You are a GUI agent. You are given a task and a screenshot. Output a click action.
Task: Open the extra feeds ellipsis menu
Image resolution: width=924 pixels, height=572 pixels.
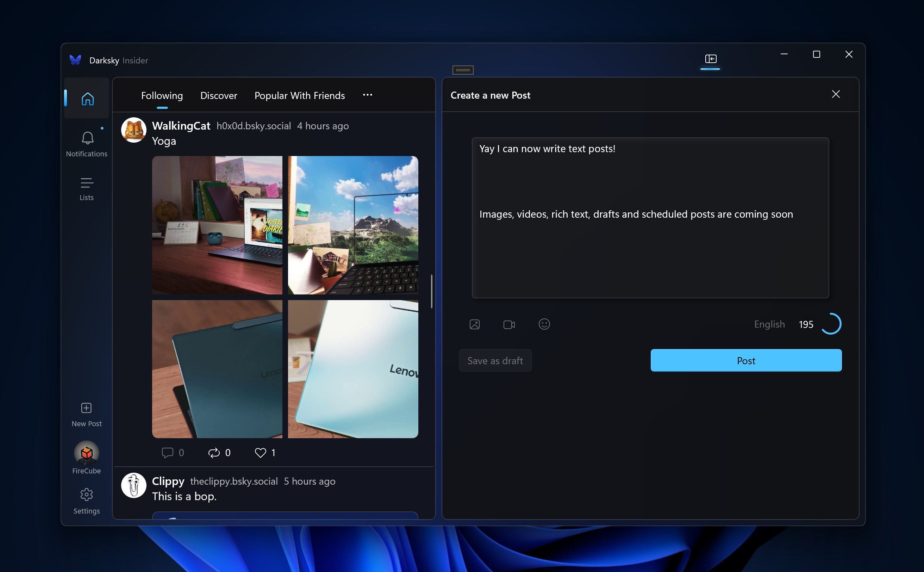pos(367,95)
